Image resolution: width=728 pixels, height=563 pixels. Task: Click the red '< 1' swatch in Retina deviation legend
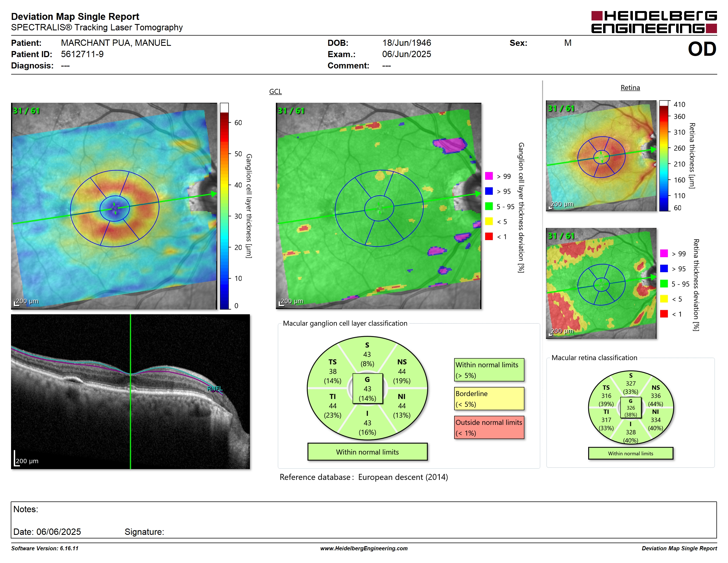pos(664,314)
